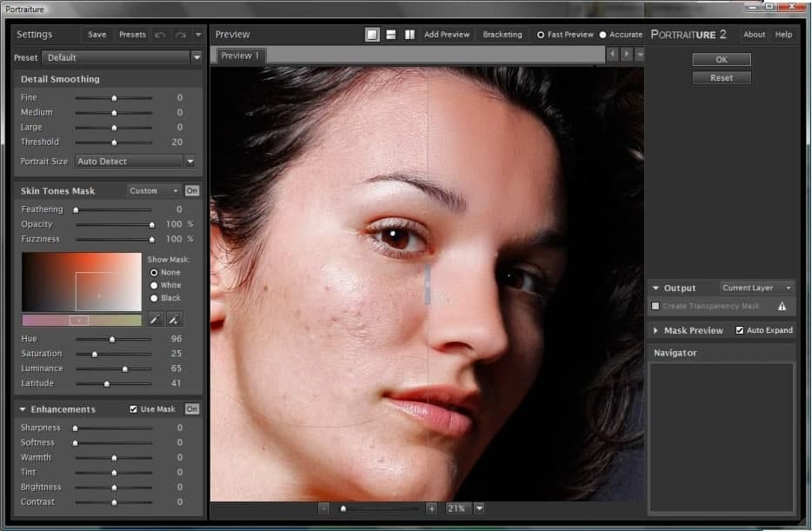Image resolution: width=812 pixels, height=531 pixels.
Task: Set Show Mask to White
Action: pos(154,285)
